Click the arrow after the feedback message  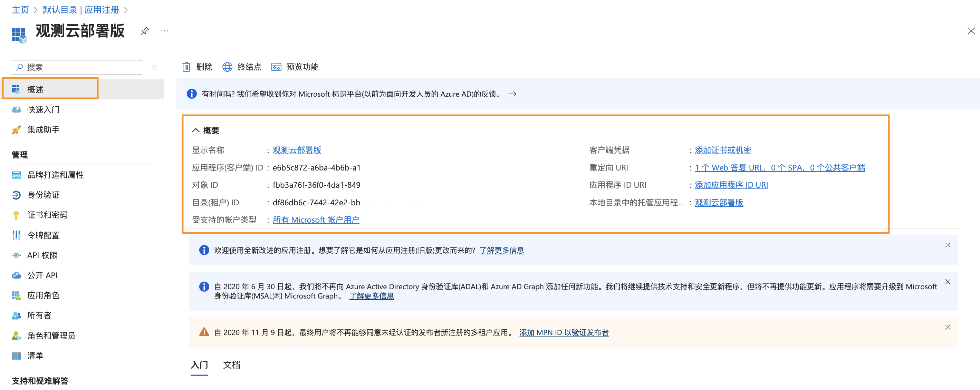click(512, 94)
